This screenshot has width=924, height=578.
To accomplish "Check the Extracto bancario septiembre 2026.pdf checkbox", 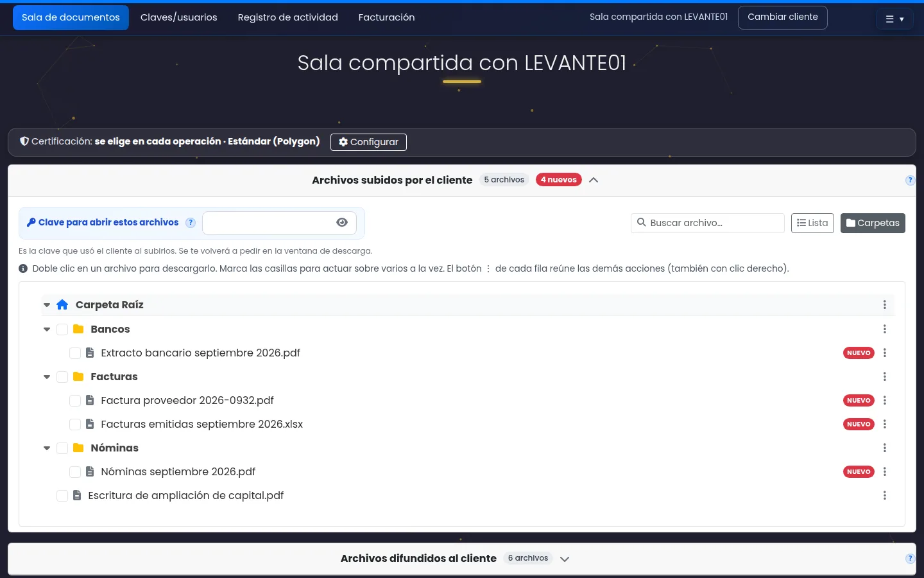I will tap(75, 353).
